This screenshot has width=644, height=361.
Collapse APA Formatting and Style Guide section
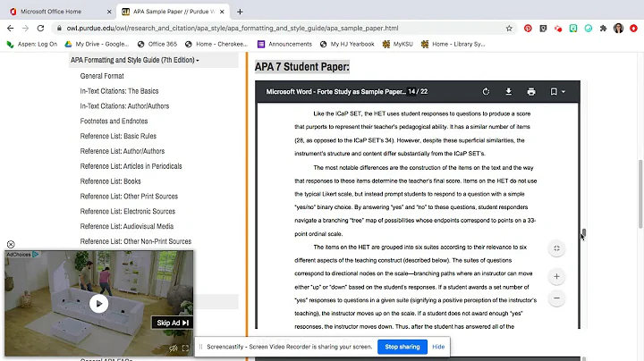pos(154,60)
